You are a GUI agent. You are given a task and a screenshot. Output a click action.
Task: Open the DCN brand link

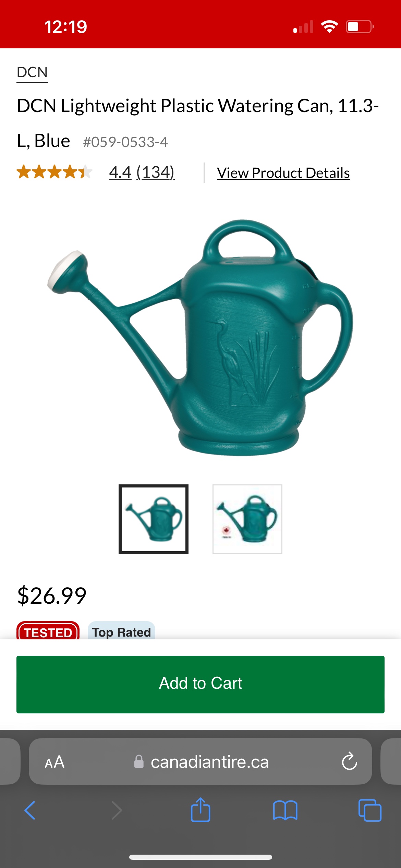32,73
